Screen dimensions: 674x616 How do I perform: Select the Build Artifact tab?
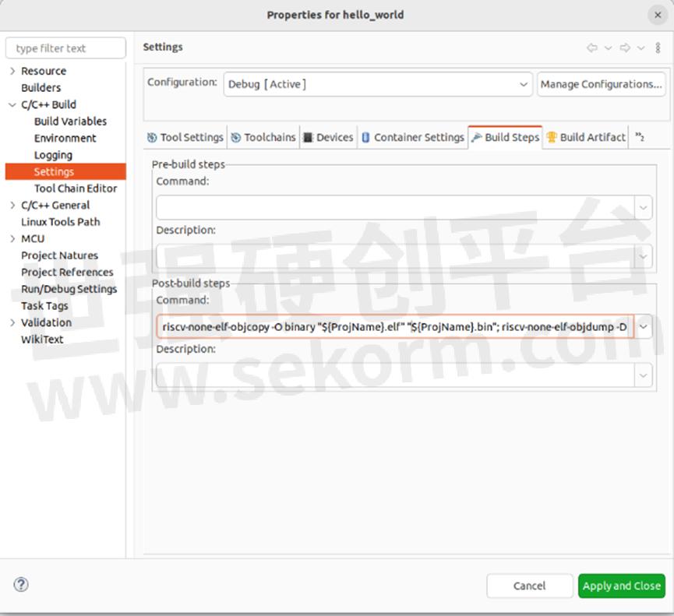586,137
